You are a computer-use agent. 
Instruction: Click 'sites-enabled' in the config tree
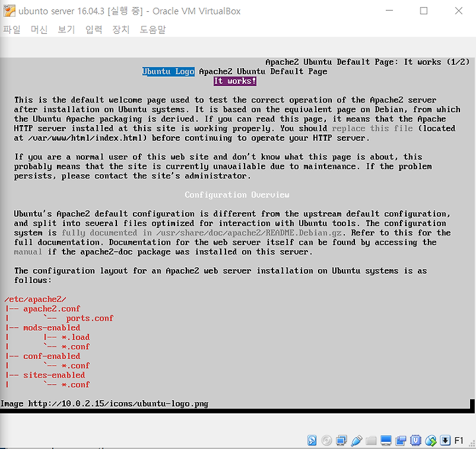(x=54, y=375)
